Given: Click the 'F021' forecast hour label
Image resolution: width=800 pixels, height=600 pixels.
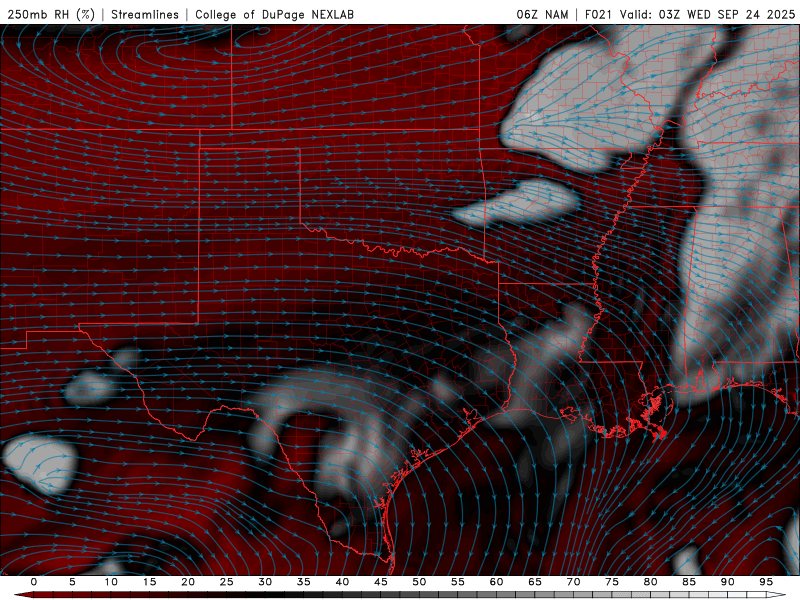Looking at the screenshot, I should (598, 14).
